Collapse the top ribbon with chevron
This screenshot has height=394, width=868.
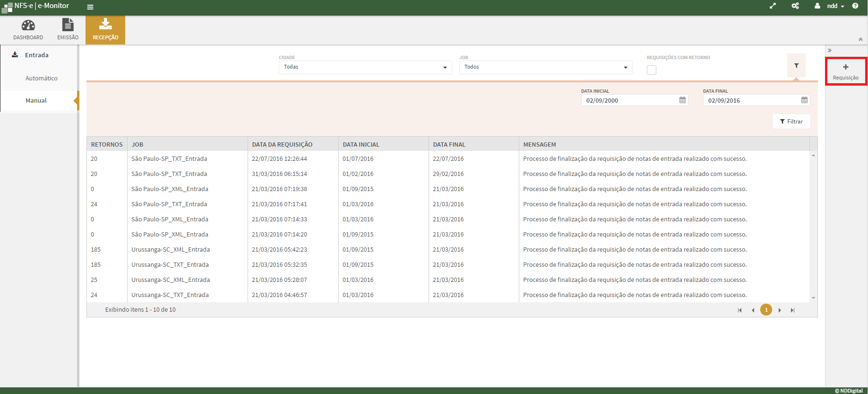[860, 40]
